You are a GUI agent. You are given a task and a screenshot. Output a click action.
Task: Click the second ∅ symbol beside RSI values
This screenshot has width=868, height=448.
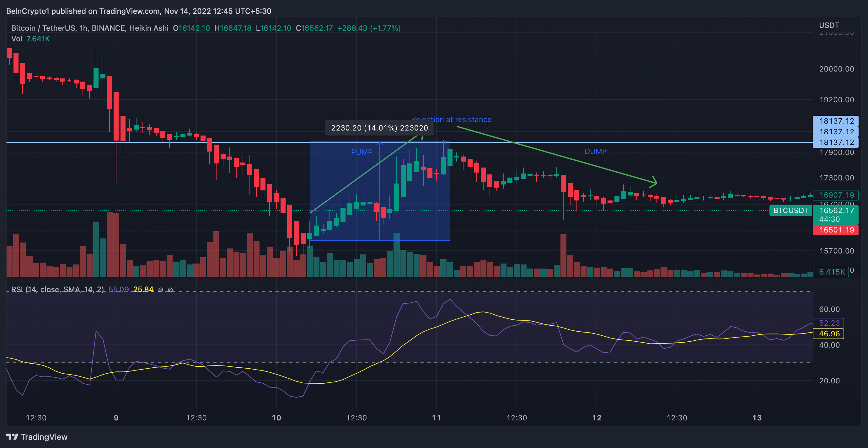pos(170,290)
